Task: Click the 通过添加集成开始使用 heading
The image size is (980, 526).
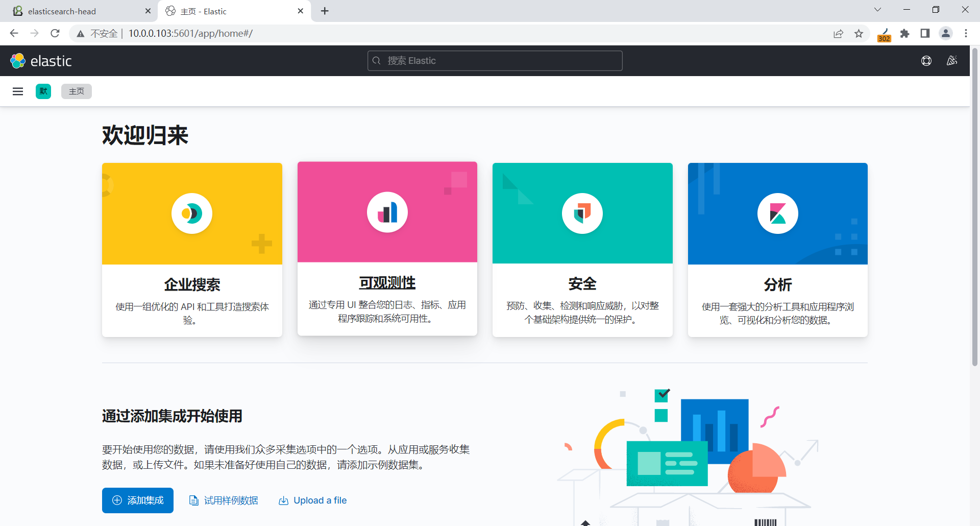Action: click(x=172, y=416)
